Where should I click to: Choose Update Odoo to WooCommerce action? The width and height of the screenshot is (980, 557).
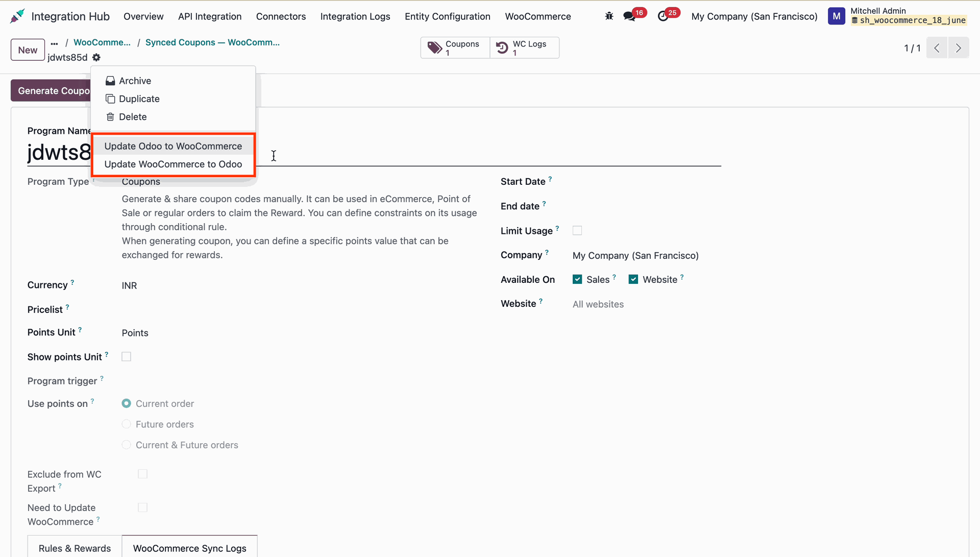point(173,147)
